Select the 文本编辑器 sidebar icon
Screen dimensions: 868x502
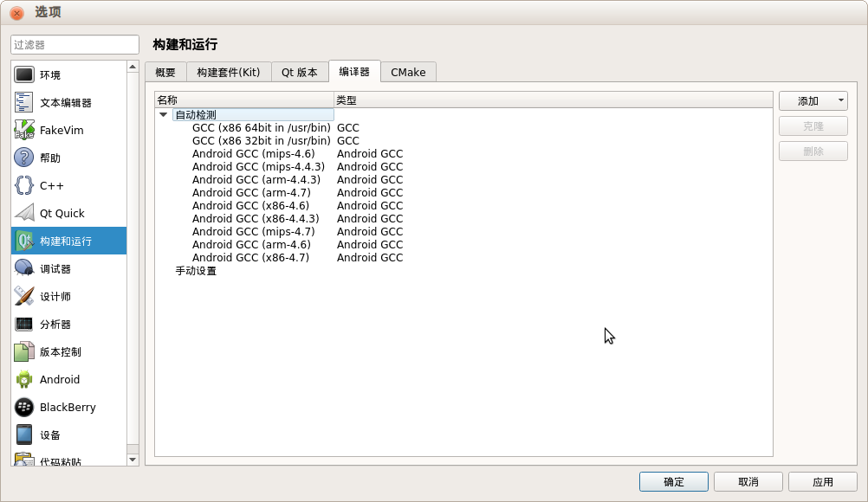point(23,102)
